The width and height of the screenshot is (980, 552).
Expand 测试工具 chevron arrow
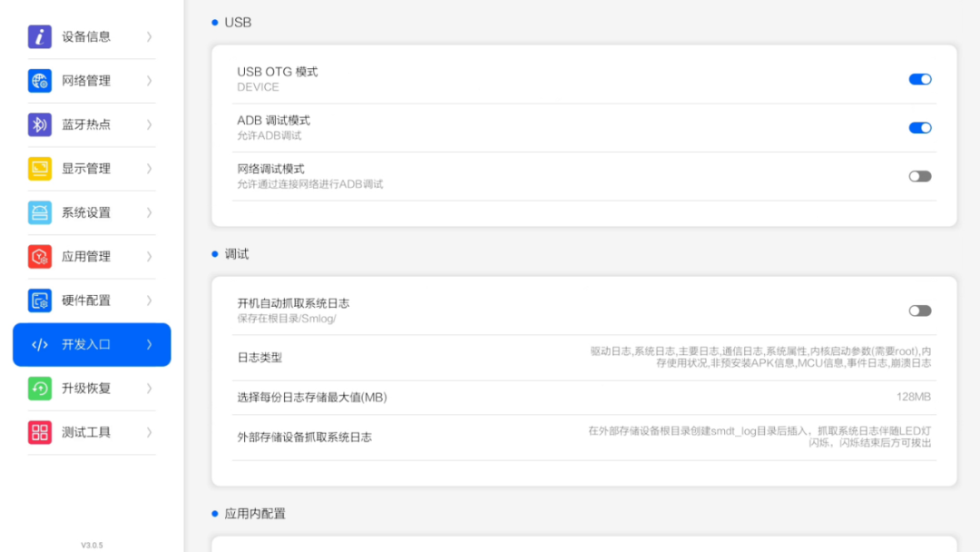pyautogui.click(x=150, y=432)
